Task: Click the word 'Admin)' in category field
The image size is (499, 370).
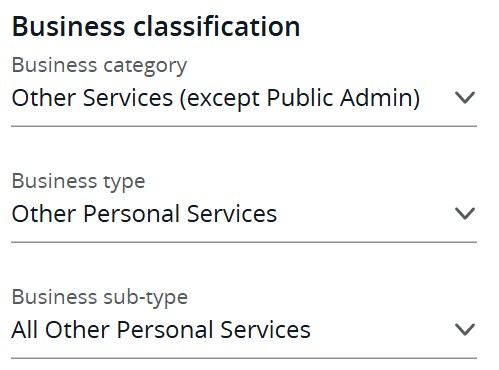Action: 380,99
